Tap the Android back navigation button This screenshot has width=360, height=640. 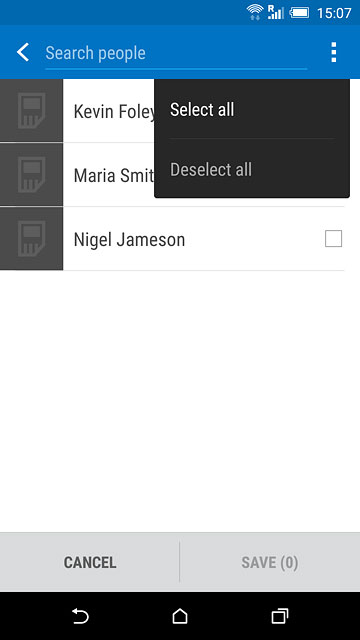(x=80, y=616)
